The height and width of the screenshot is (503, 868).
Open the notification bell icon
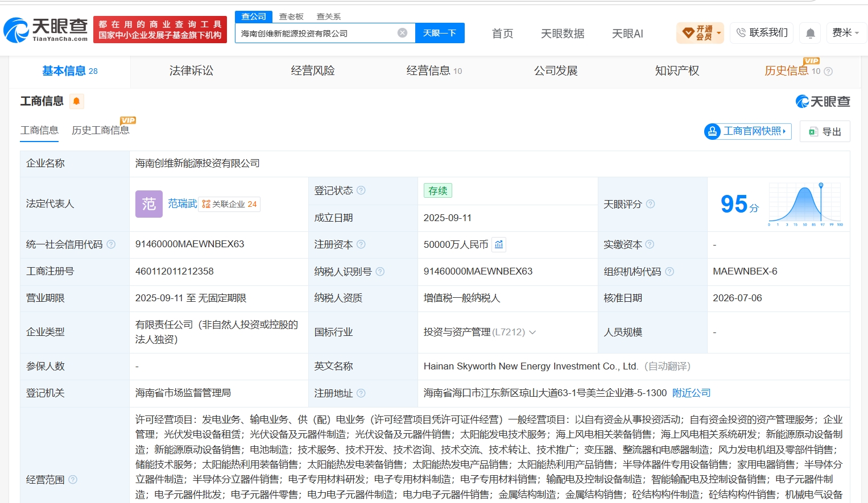(x=811, y=34)
